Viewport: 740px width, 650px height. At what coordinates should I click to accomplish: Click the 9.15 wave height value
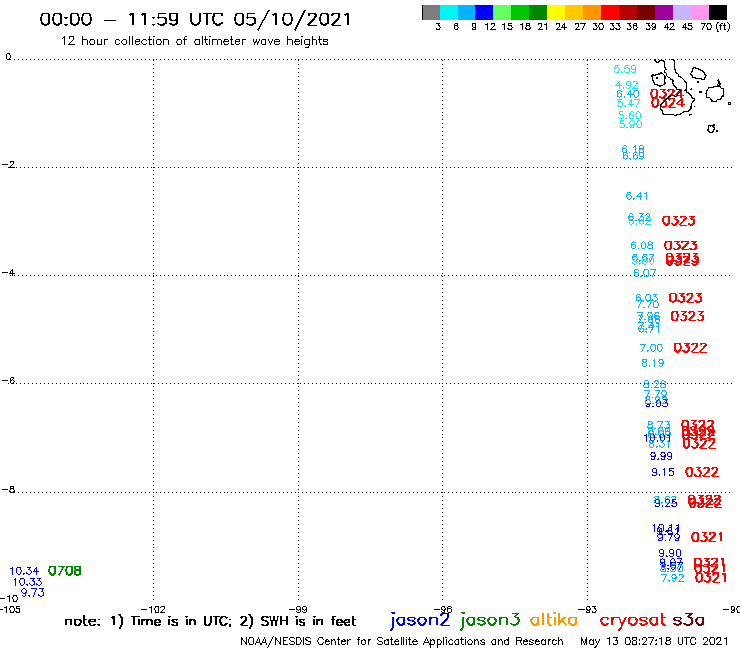pyautogui.click(x=663, y=472)
